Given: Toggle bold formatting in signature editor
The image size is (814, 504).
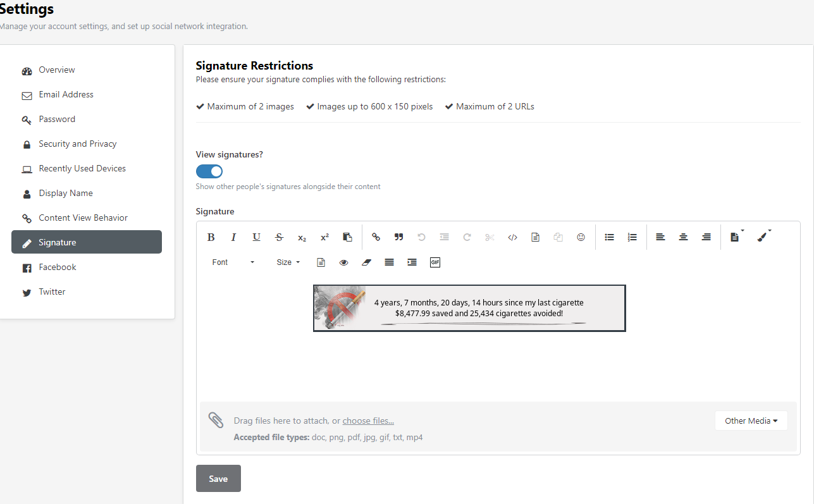Looking at the screenshot, I should tap(211, 237).
